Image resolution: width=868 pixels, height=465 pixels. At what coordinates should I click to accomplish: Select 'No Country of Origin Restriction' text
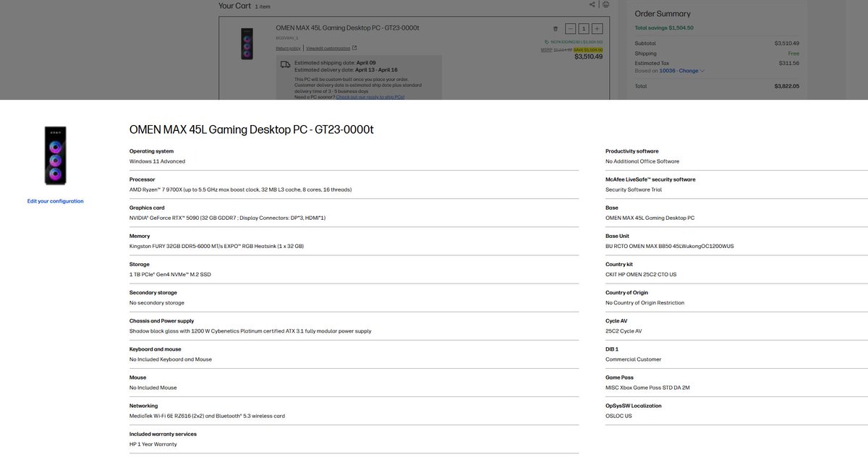coord(644,302)
